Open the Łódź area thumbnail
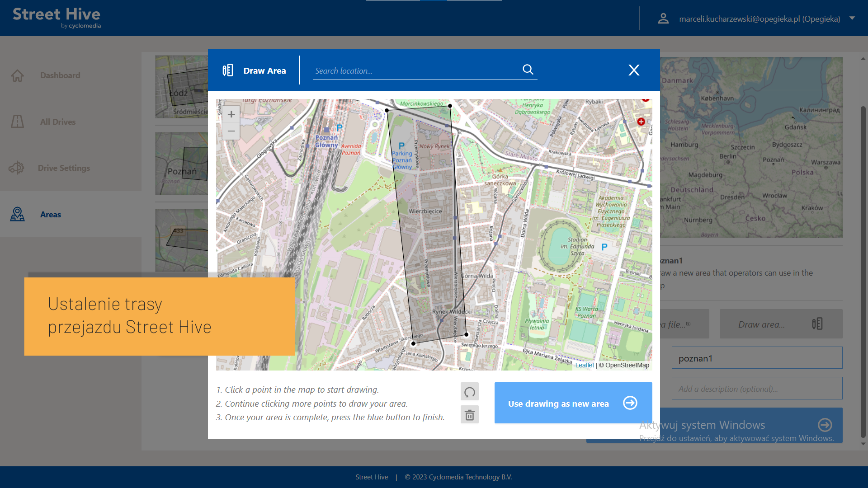 [182, 87]
